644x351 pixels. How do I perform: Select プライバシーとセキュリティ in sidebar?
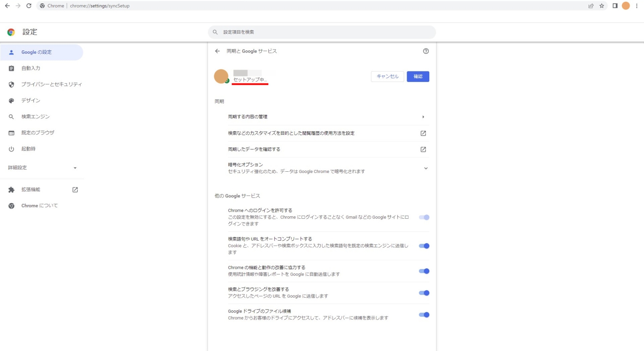pos(51,84)
